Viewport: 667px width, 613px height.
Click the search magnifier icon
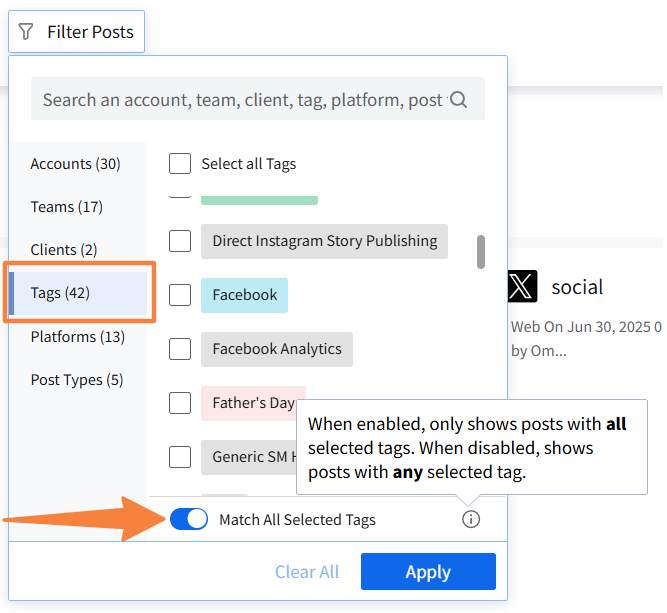coord(459,100)
